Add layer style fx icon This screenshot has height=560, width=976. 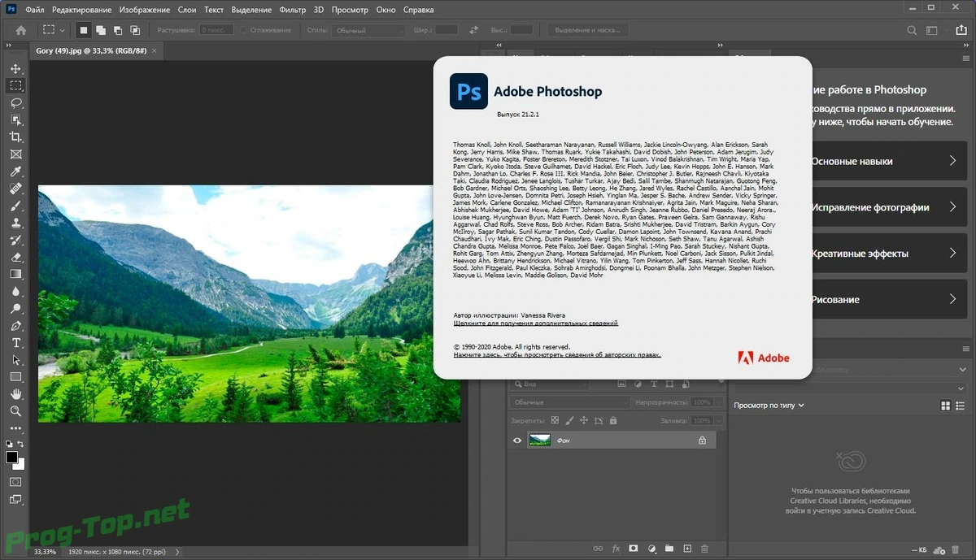pos(616,549)
